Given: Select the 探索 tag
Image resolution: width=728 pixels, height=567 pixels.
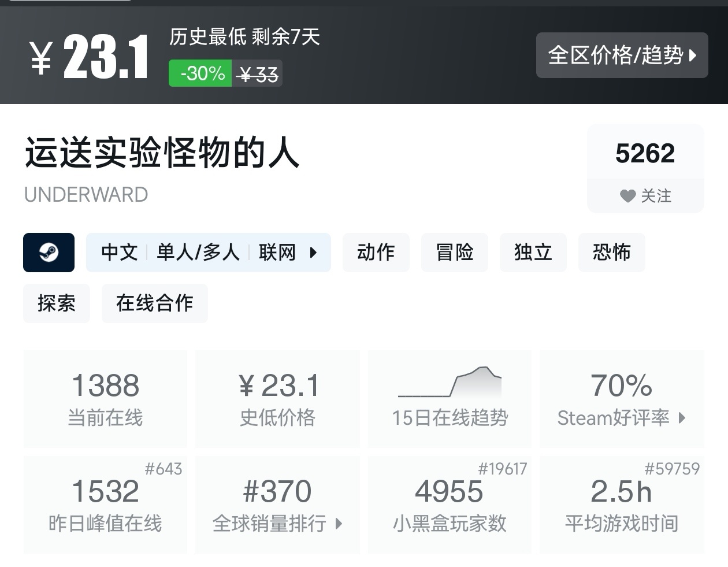Looking at the screenshot, I should coord(57,303).
